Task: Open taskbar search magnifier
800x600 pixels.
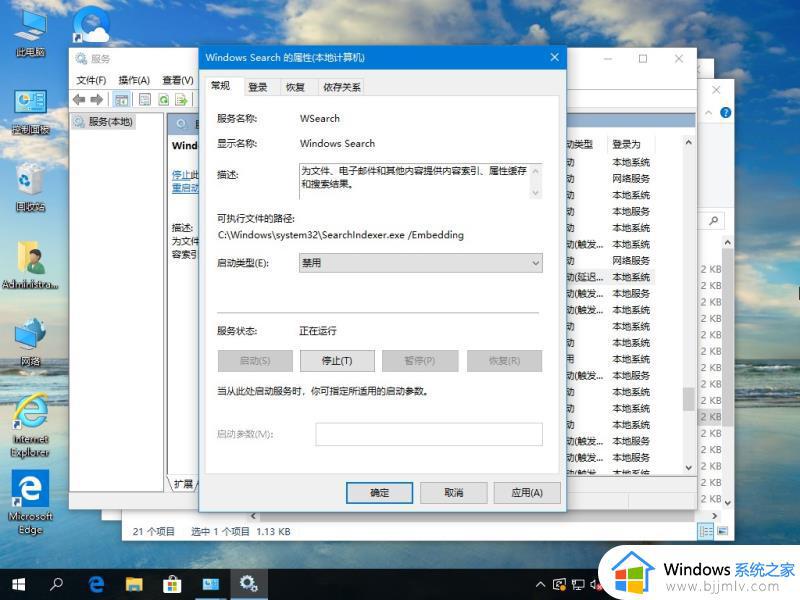Action: click(x=56, y=584)
